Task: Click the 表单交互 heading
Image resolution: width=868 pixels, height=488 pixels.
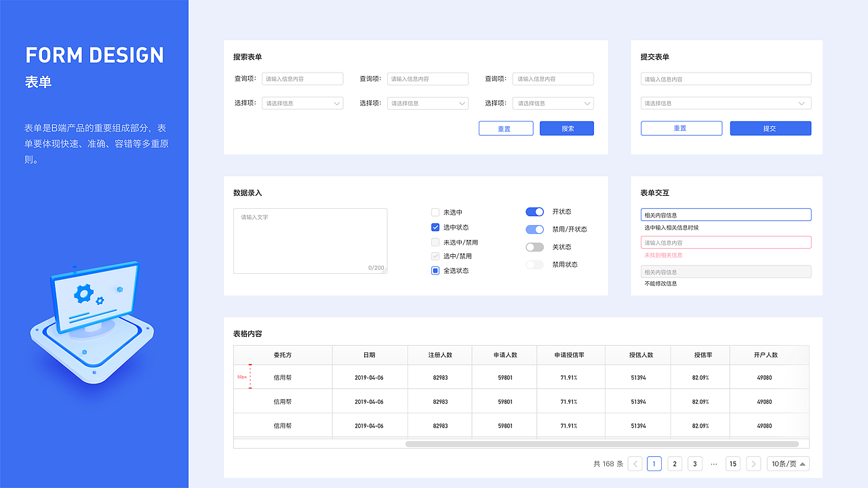Action: pos(655,192)
